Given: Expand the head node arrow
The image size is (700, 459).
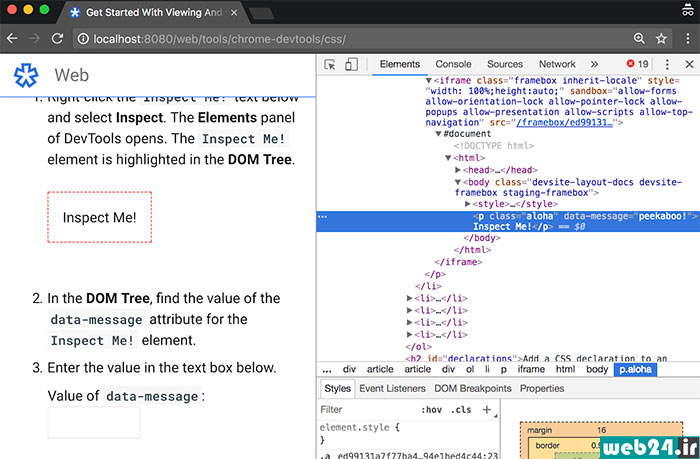Looking at the screenshot, I should [x=458, y=170].
